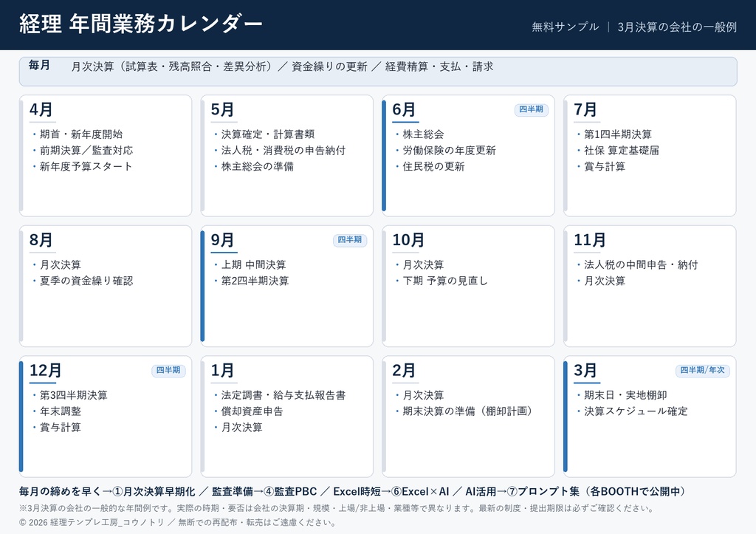Select 株主総会の準備 item
This screenshot has height=534, width=756.
258,166
